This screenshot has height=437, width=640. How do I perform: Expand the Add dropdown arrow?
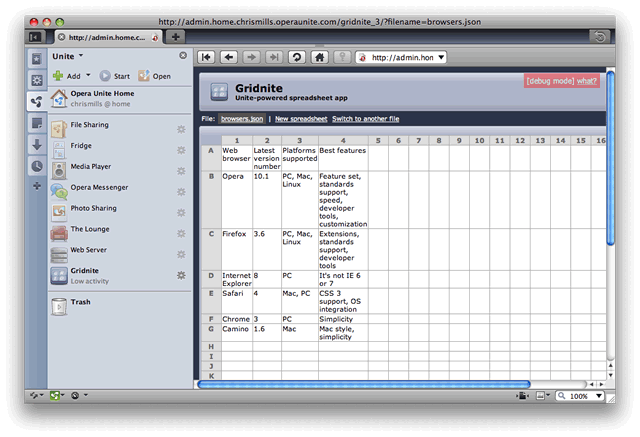[88, 75]
